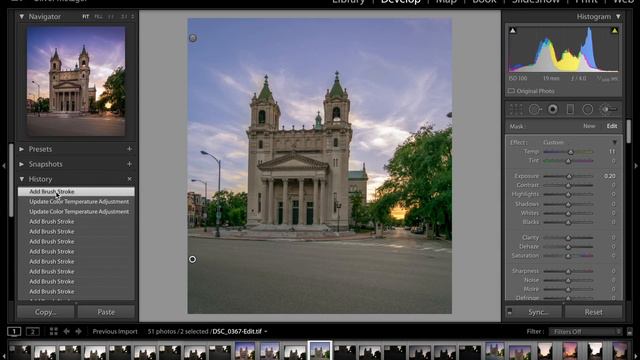640x360 pixels.
Task: Toggle shadow clipping indicator in histogram
Action: pyautogui.click(x=513, y=31)
